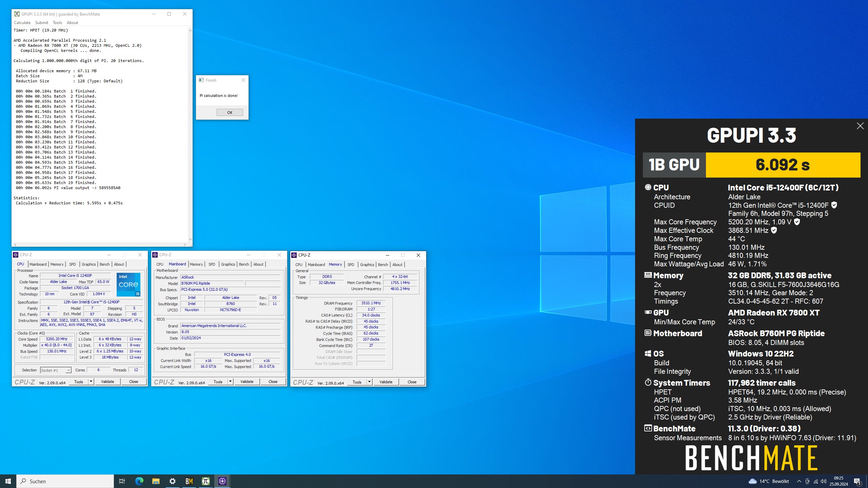Click the vertical scrollbar in GPUPI output
The height and width of the screenshot is (488, 868).
coord(190,135)
